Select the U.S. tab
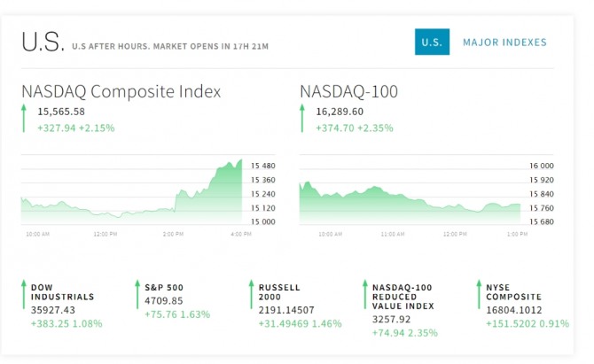Viewport: 594px width, 364px height. 432,43
